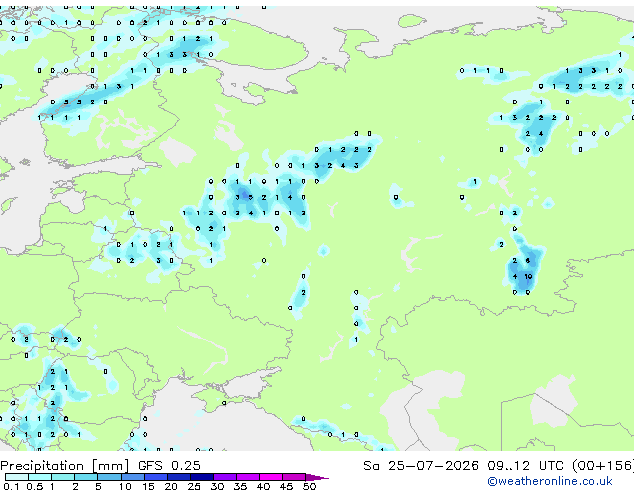Viewport: 634px width, 490px height.
Task: Pick the 40 to 45 mm magenta swatch
Action: [271, 477]
